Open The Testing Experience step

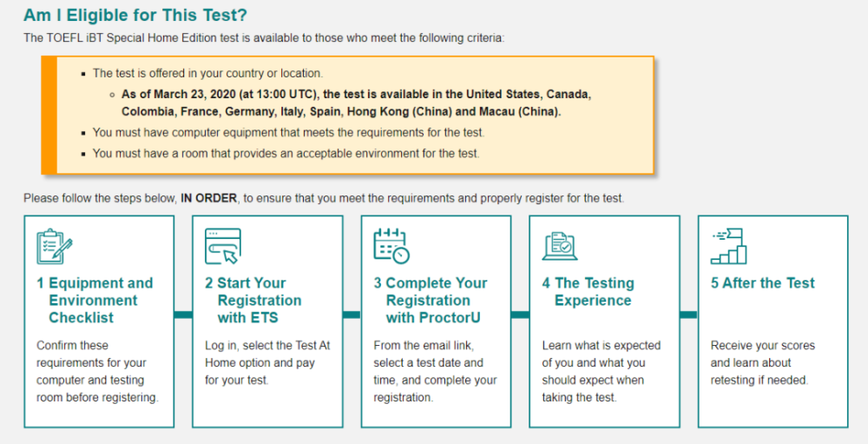point(589,291)
